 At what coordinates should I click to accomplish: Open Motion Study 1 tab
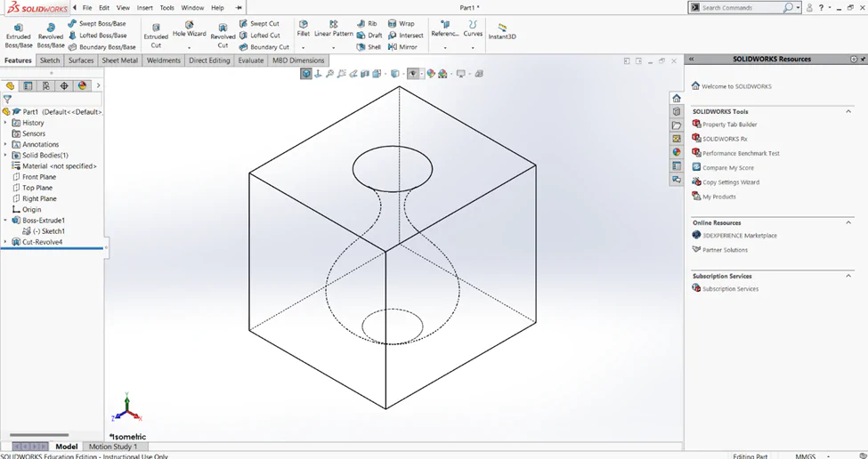113,447
